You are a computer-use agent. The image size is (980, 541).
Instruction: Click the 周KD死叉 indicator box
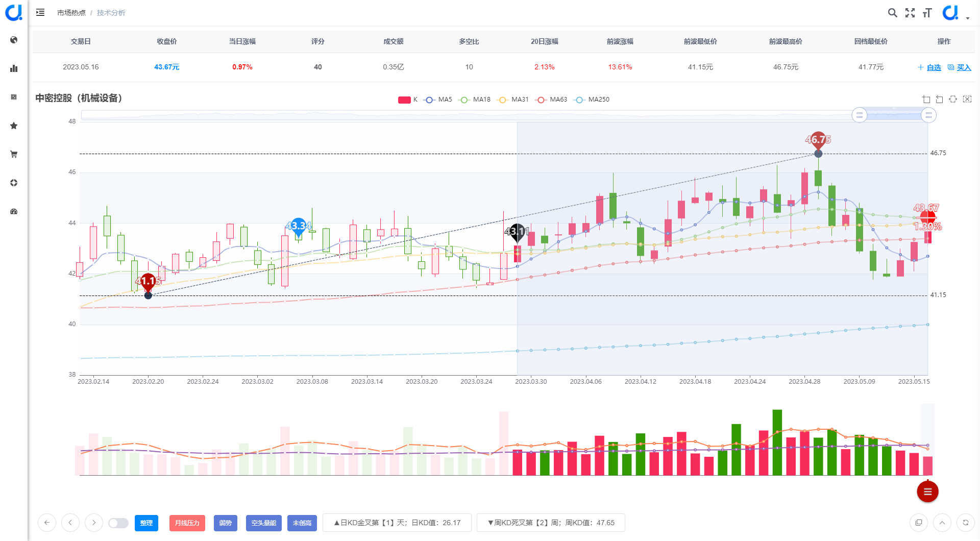click(x=551, y=523)
